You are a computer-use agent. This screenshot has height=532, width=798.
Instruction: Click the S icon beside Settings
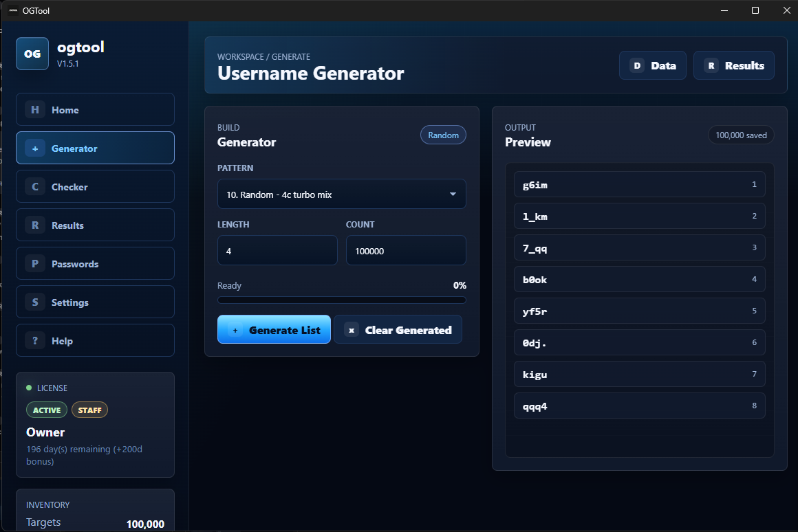point(34,302)
